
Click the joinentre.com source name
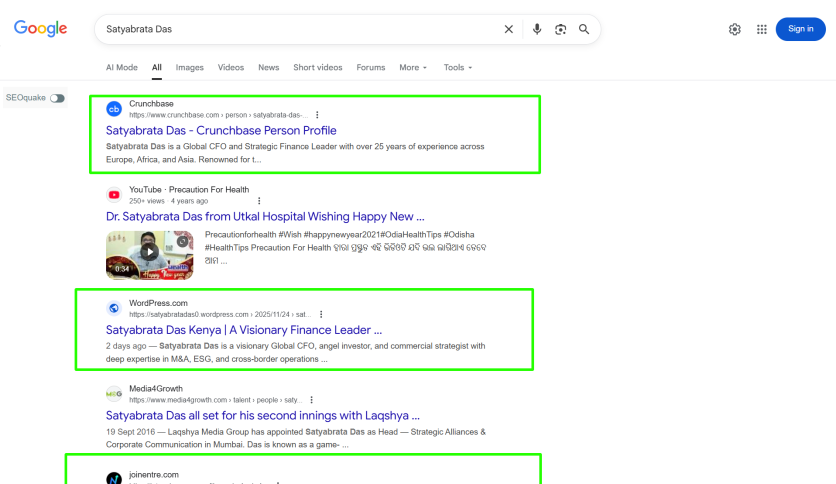click(x=154, y=475)
